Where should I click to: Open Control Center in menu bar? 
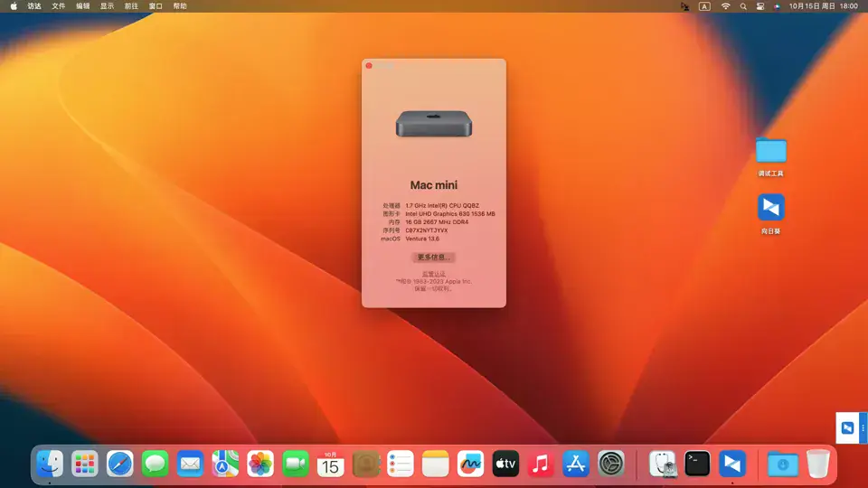(x=760, y=6)
